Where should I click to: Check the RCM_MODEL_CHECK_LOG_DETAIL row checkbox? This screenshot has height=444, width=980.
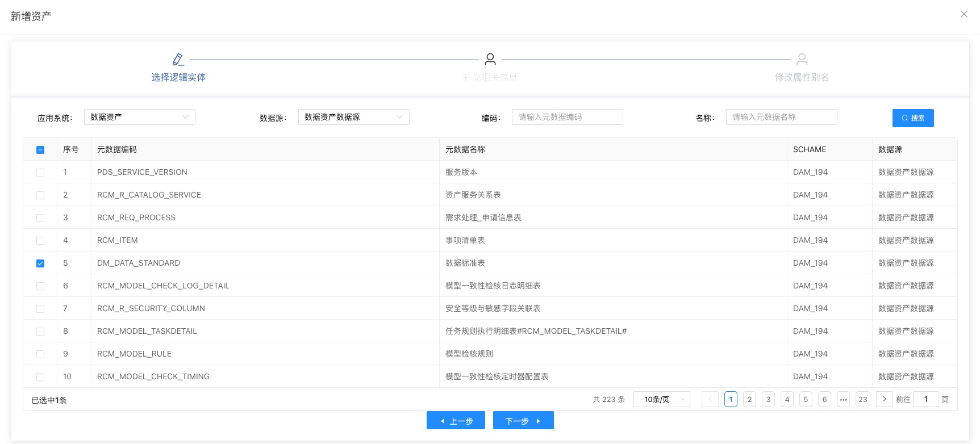[40, 286]
